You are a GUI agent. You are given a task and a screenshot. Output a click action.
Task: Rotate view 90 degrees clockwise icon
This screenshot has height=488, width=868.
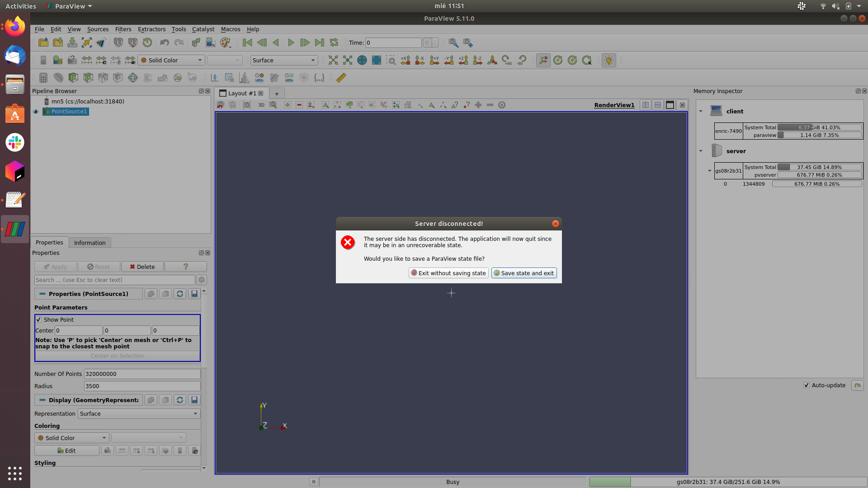coord(507,60)
